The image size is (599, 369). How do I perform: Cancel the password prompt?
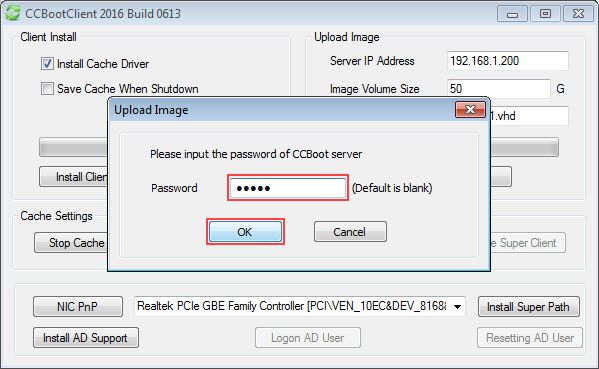[x=350, y=232]
